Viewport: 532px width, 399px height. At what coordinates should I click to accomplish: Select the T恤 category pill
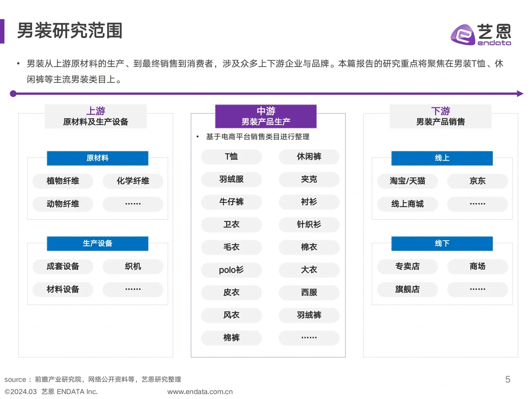tap(231, 157)
